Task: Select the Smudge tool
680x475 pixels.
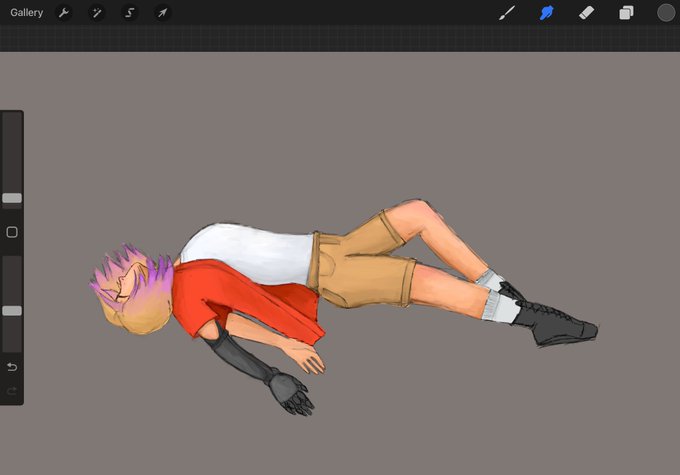Action: click(546, 13)
